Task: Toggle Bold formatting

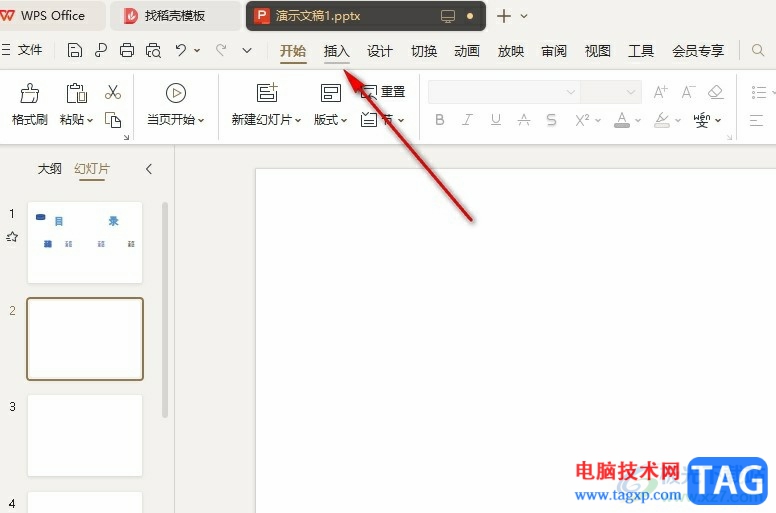Action: coord(439,120)
